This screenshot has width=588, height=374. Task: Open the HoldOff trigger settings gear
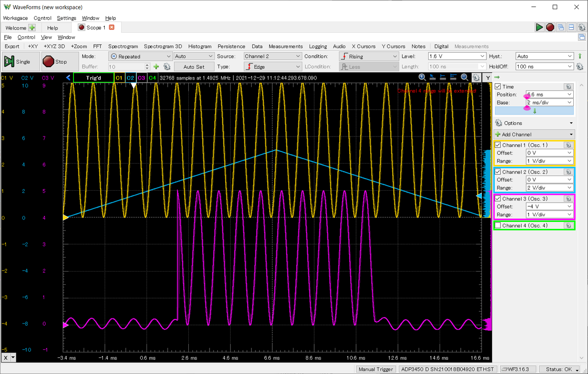[x=580, y=67]
